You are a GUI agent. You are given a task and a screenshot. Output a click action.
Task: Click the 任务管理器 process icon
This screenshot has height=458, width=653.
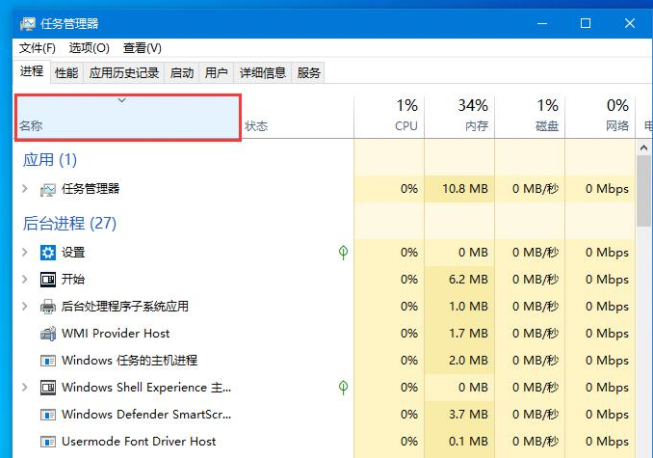48,189
